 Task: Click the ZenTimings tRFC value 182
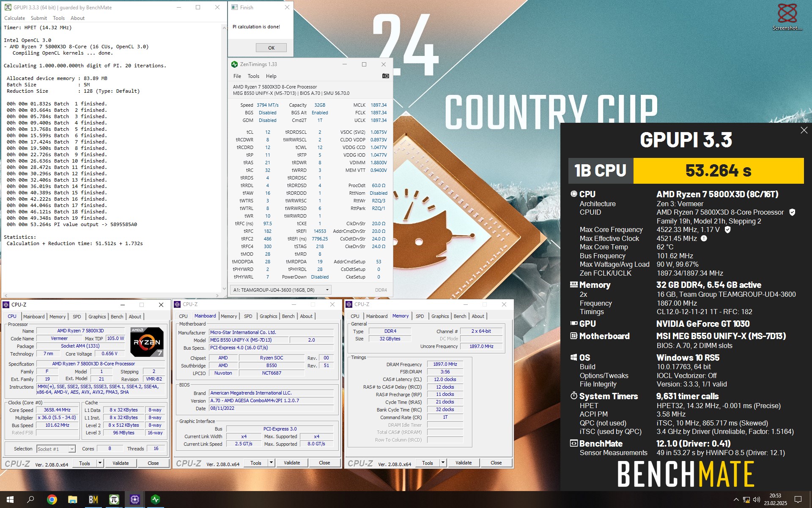pos(268,231)
